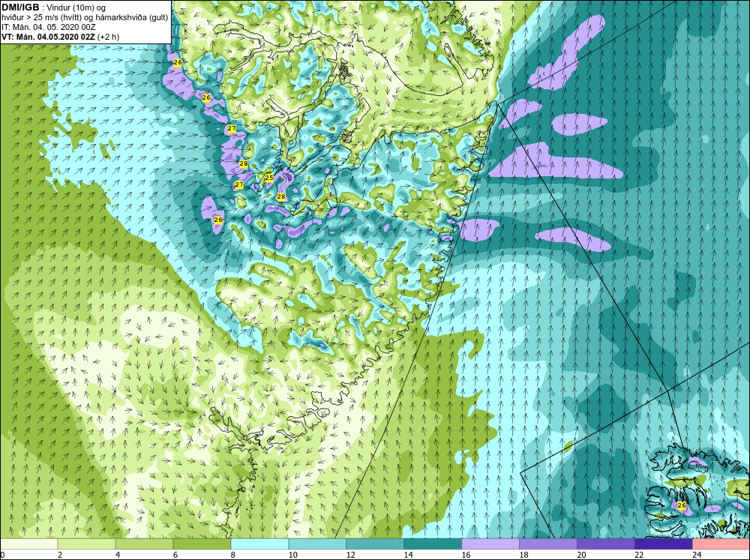
Task: Click the legend scale label '20'
Action: coord(582,555)
